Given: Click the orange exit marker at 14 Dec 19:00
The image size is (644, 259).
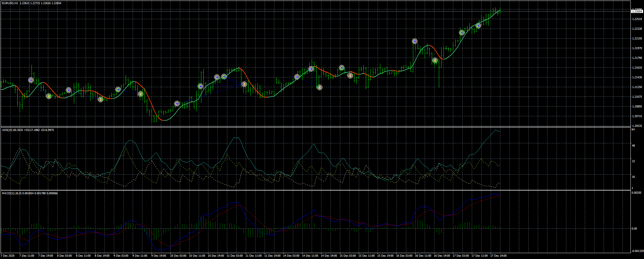Looking at the screenshot, I should tap(320, 87).
